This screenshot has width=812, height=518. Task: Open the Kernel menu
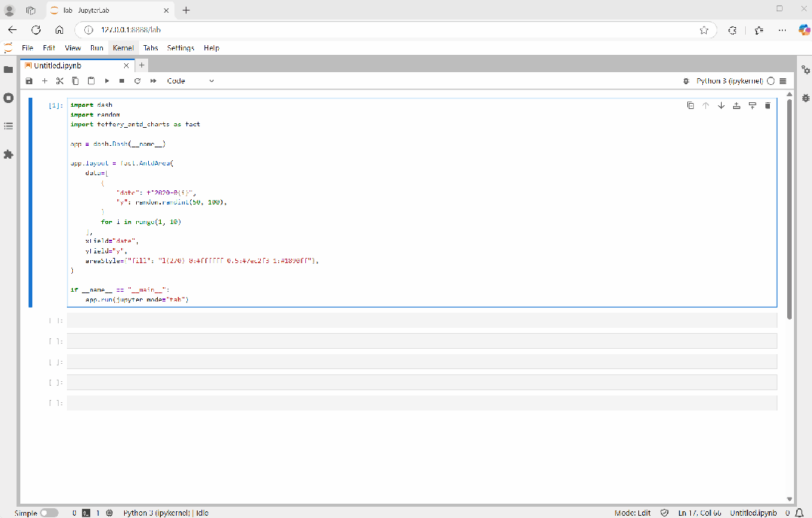(x=123, y=47)
